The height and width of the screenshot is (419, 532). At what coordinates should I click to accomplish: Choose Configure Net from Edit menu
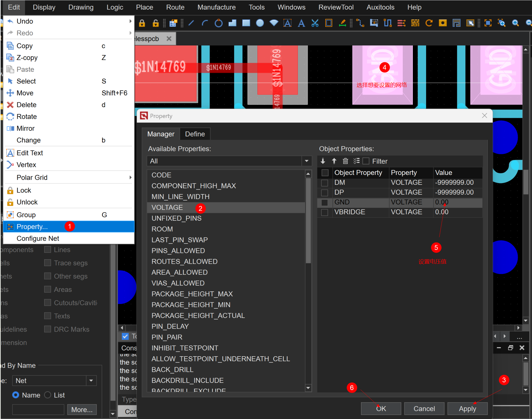(38, 238)
